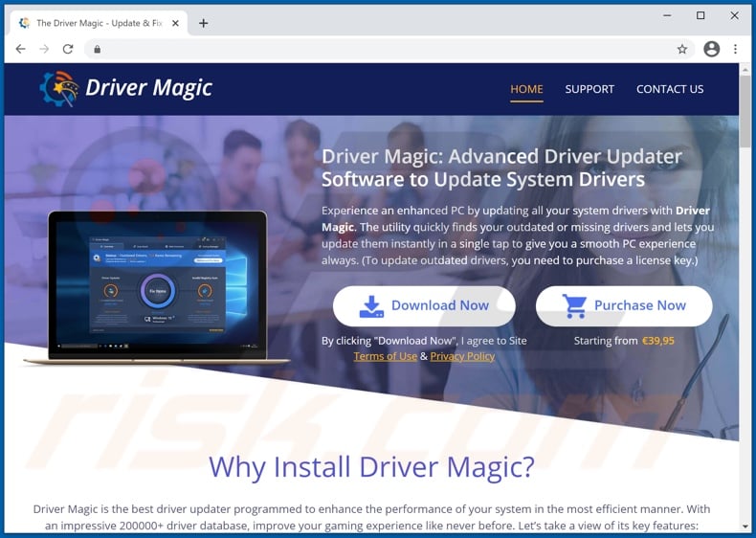The height and width of the screenshot is (538, 756).
Task: Click the Driver Magic brand name text
Action: click(x=149, y=88)
